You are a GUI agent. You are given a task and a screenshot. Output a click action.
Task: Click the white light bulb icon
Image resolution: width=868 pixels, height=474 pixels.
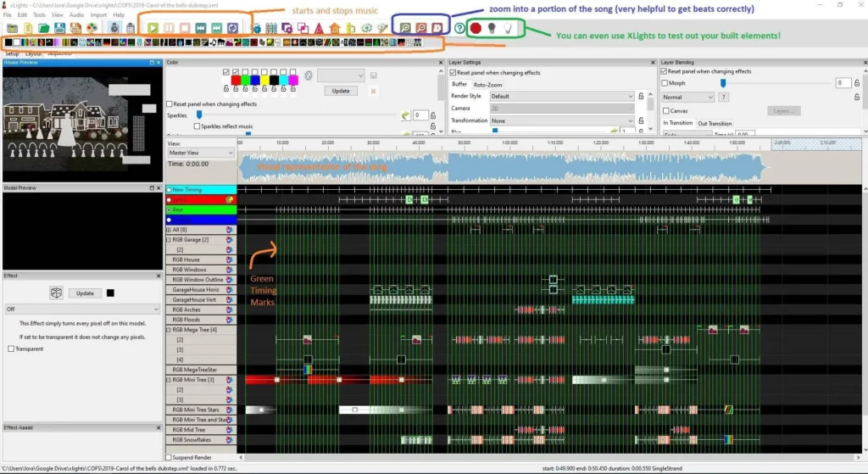pos(507,28)
